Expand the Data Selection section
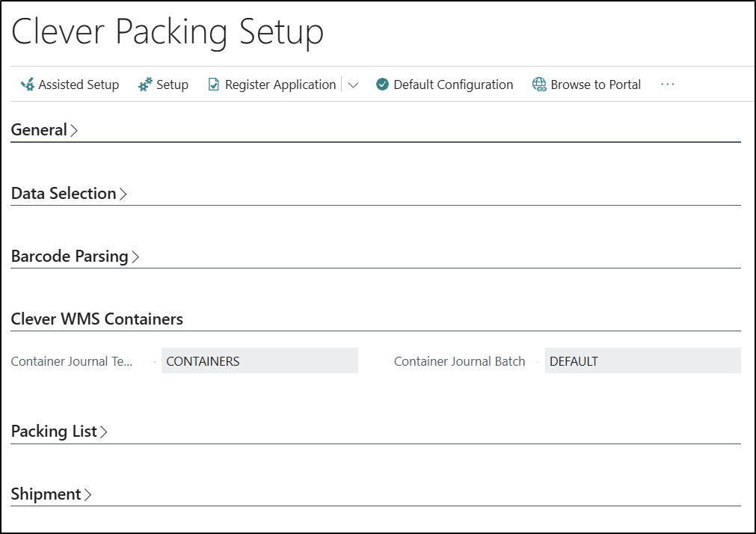 (69, 194)
